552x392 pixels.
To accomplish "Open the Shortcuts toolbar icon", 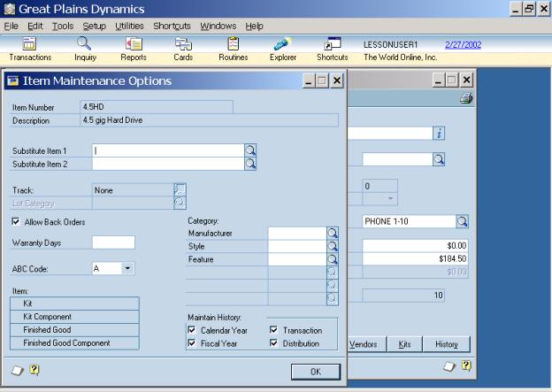I will 333,44.
